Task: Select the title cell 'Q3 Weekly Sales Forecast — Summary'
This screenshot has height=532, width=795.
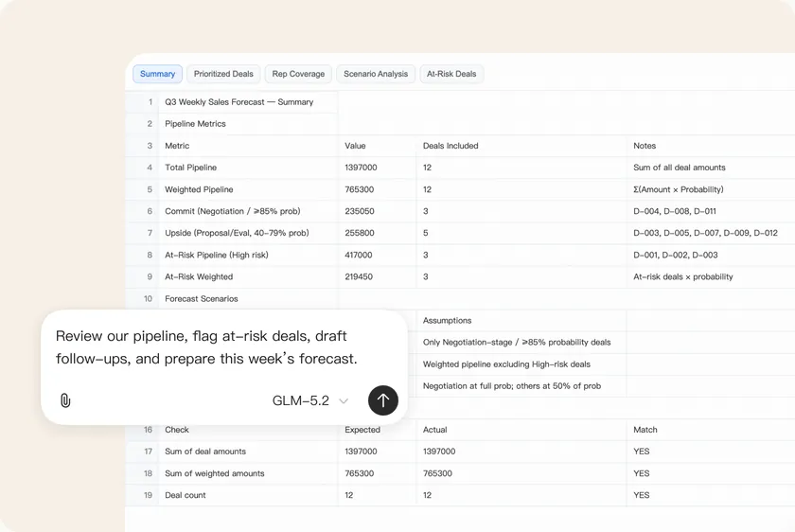Action: [248, 102]
